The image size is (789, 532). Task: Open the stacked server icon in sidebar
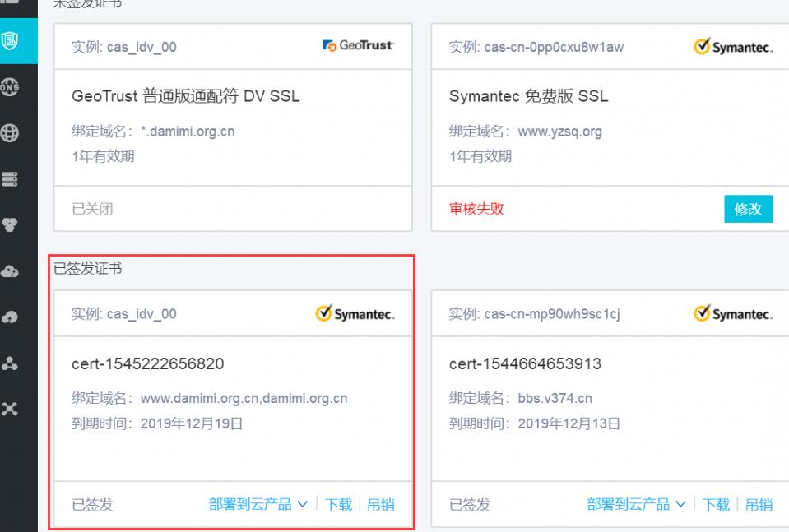tap(11, 178)
